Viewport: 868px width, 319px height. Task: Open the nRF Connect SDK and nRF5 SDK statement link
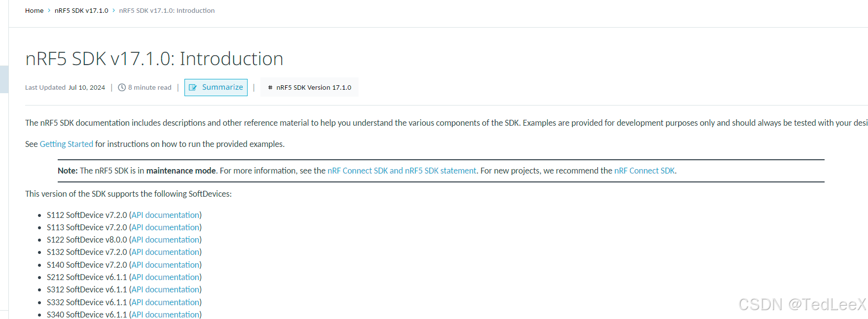(401, 171)
